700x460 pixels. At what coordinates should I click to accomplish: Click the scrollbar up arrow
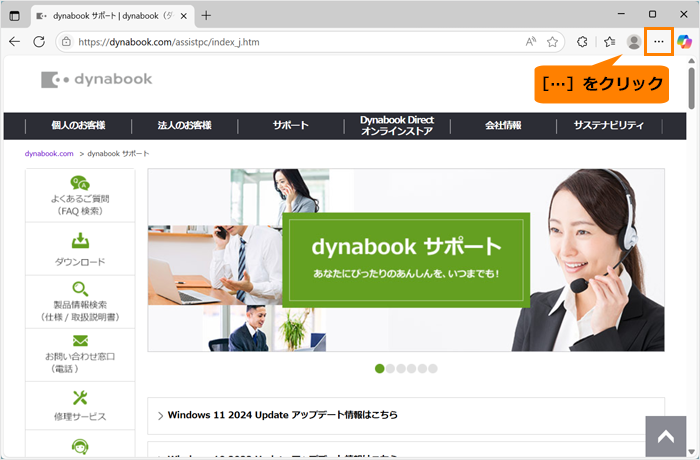pos(692,61)
